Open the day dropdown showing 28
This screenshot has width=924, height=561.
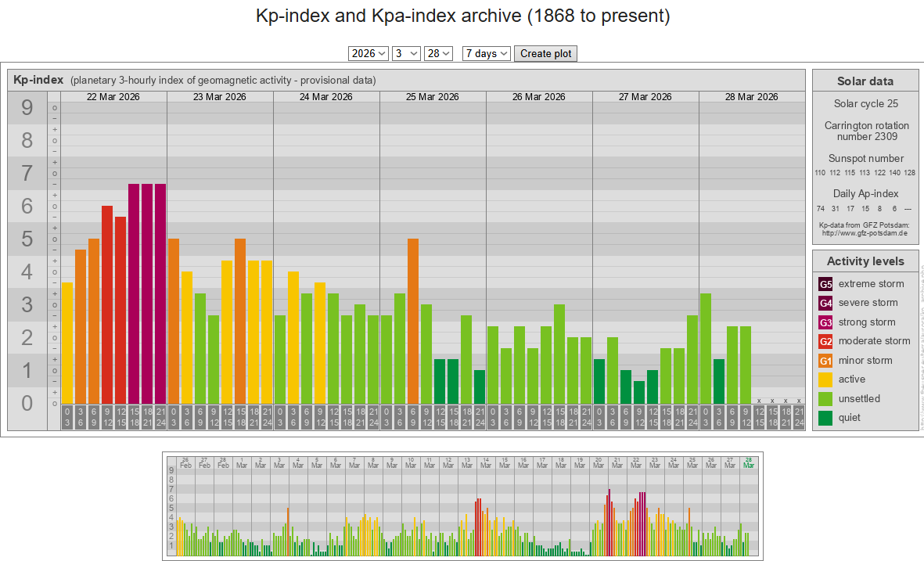(438, 54)
